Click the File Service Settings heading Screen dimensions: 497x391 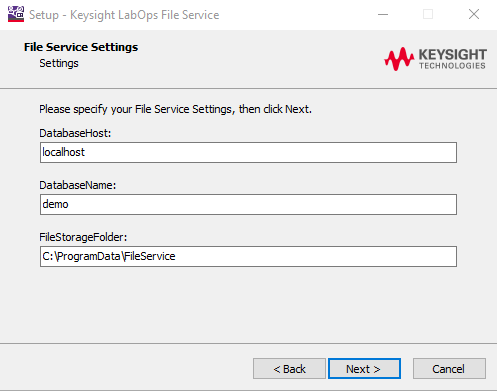[x=81, y=47]
